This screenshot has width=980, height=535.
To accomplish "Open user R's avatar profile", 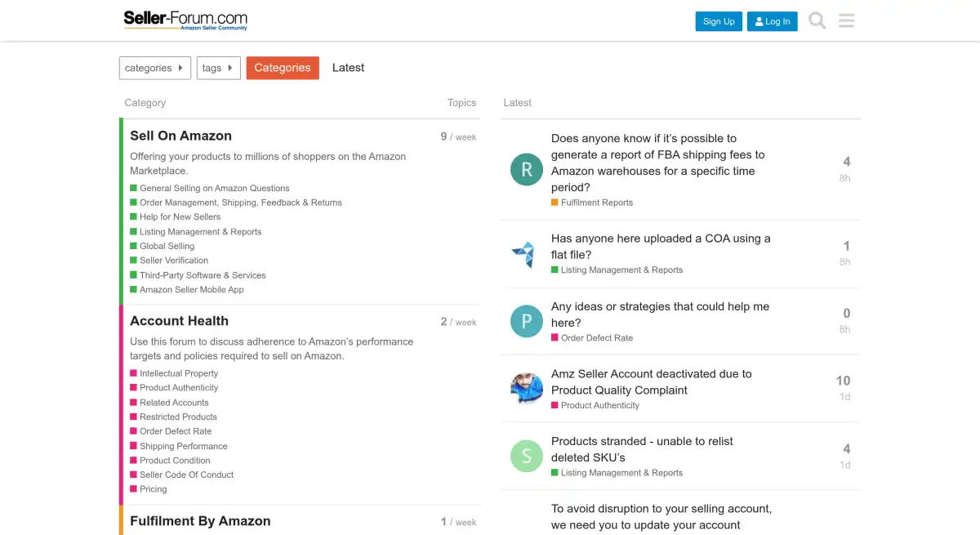I will click(x=527, y=169).
